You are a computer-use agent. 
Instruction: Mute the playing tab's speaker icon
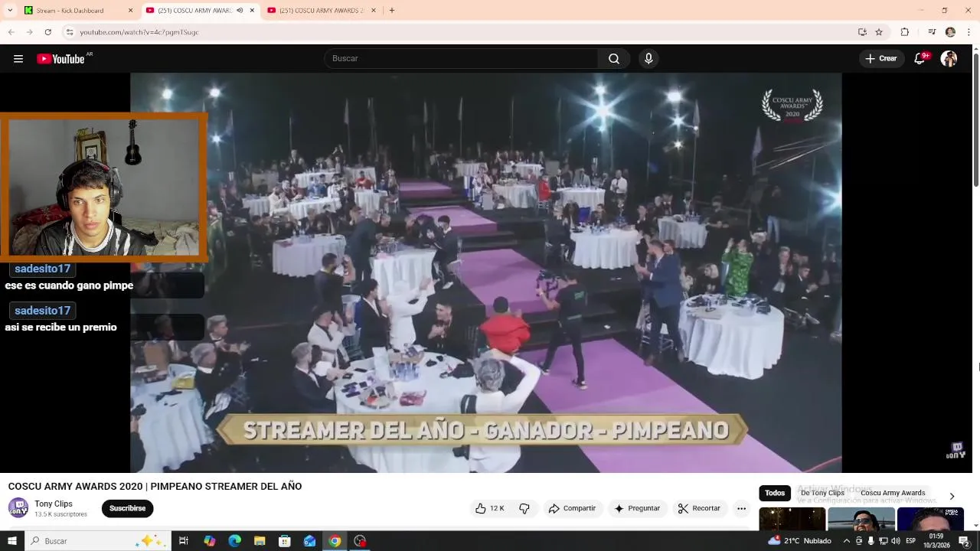(240, 11)
